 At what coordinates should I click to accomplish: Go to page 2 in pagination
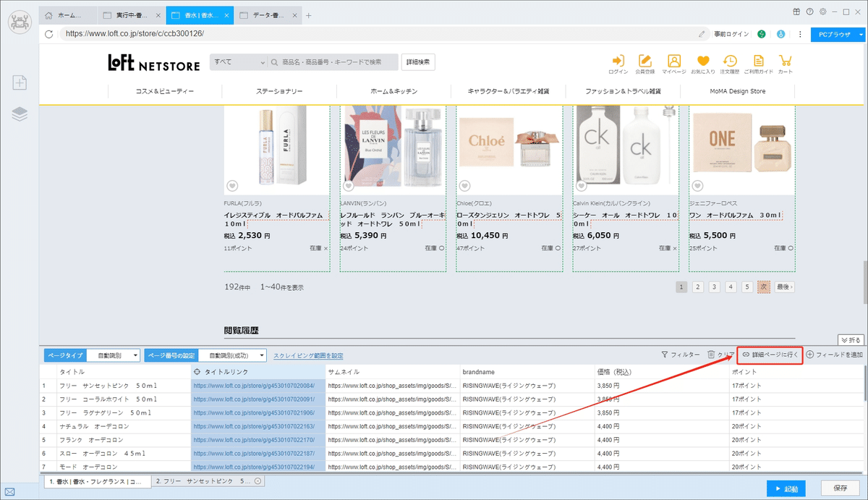[698, 287]
